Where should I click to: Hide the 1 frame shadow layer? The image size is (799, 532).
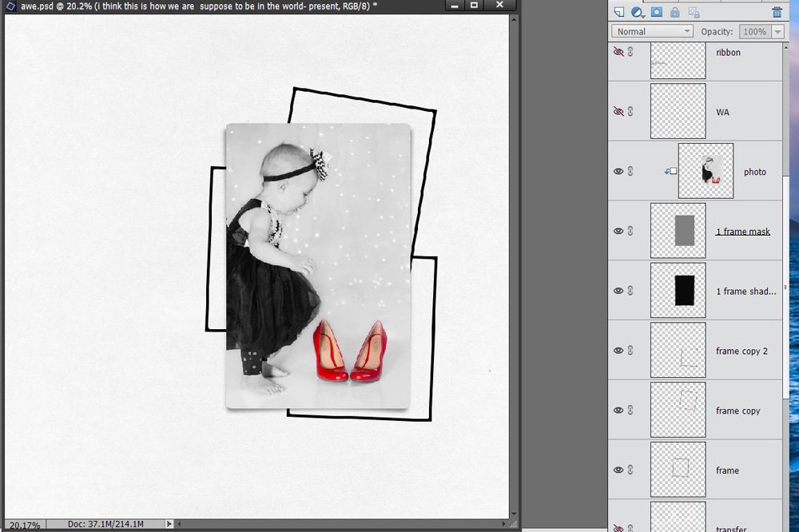tap(618, 291)
